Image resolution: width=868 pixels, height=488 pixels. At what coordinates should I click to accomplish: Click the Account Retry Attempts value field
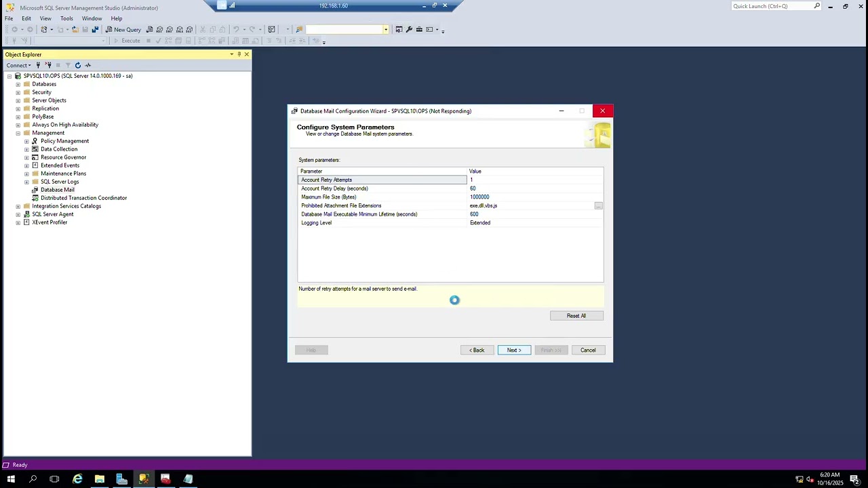coord(535,180)
